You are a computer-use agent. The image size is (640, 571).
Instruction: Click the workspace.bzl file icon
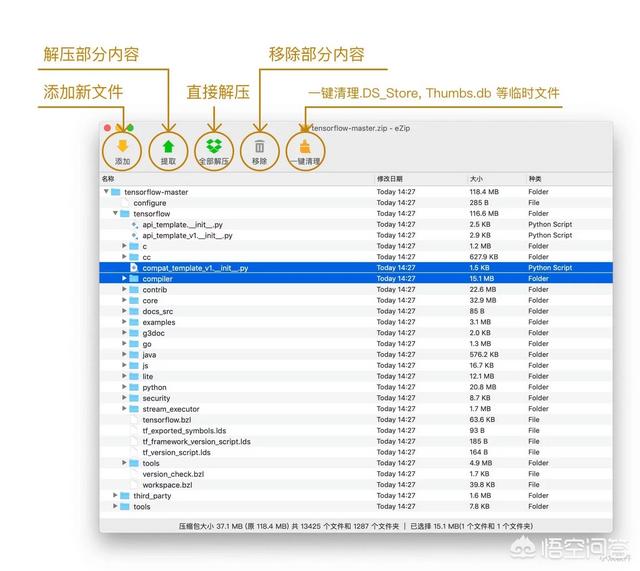click(134, 484)
